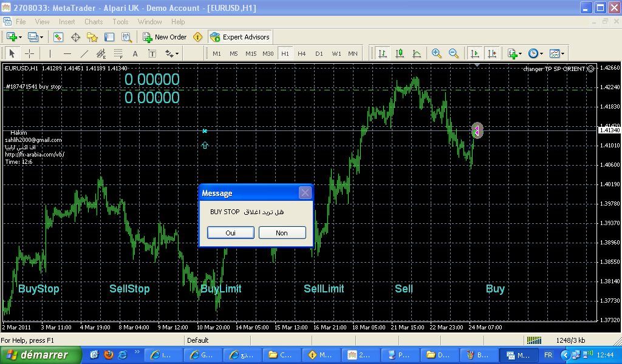
Task: Select the Crosshair tool
Action: 29,53
